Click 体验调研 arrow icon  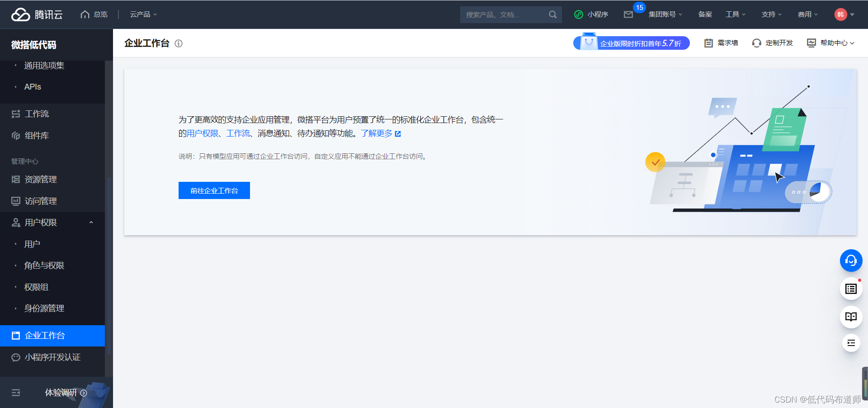click(x=84, y=393)
